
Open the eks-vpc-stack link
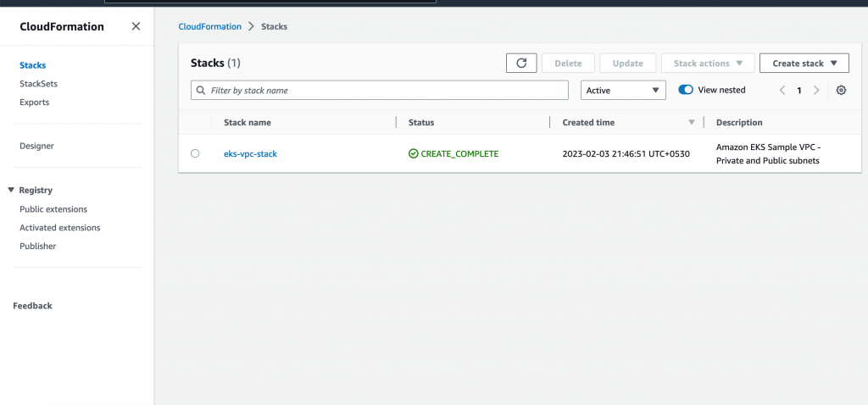coord(250,154)
